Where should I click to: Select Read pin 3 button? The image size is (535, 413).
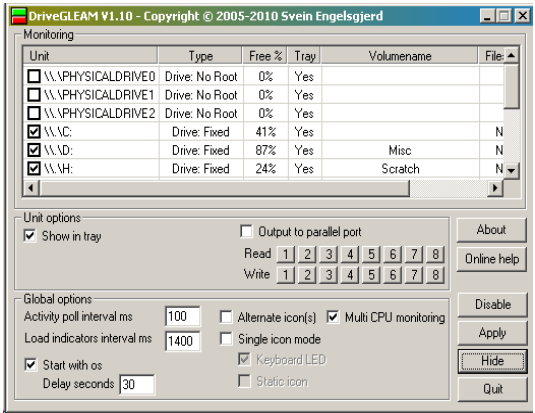pyautogui.click(x=329, y=254)
